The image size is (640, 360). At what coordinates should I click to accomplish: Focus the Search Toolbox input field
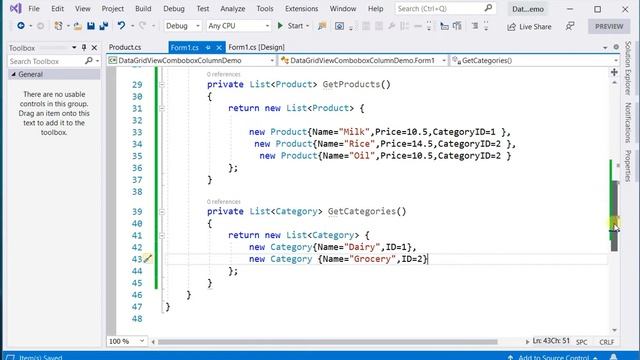coord(46,61)
